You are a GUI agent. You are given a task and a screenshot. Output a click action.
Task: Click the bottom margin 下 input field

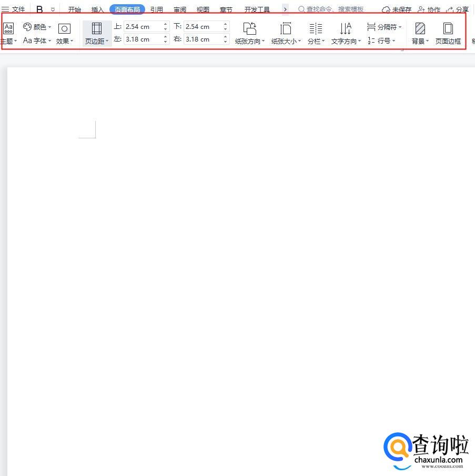pos(204,27)
